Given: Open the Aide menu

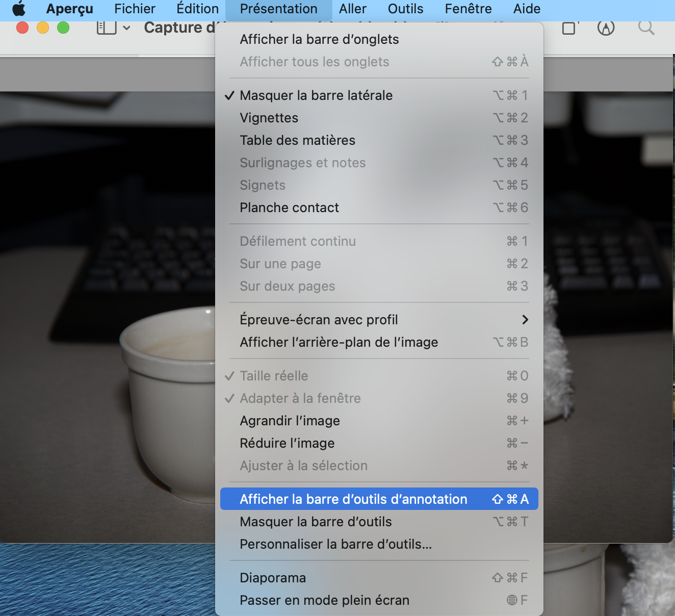Looking at the screenshot, I should pos(527,9).
